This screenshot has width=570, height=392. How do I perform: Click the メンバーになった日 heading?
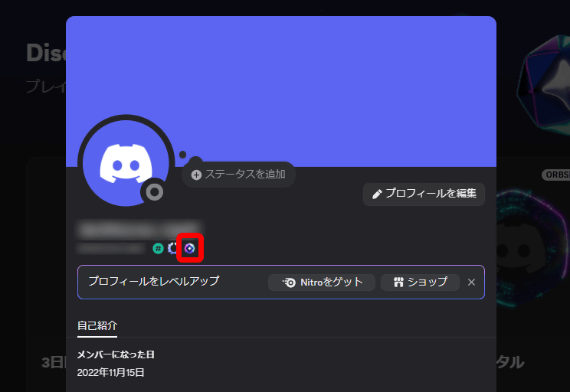point(116,354)
